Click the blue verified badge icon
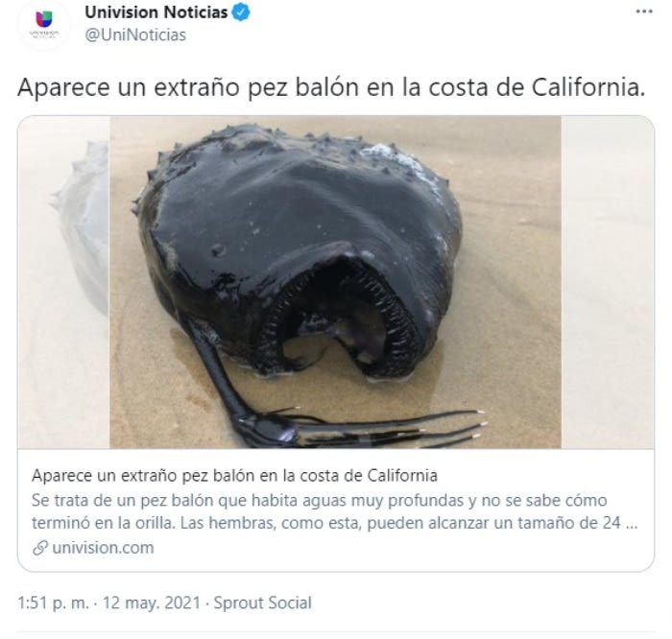The width and height of the screenshot is (672, 639). [241, 12]
